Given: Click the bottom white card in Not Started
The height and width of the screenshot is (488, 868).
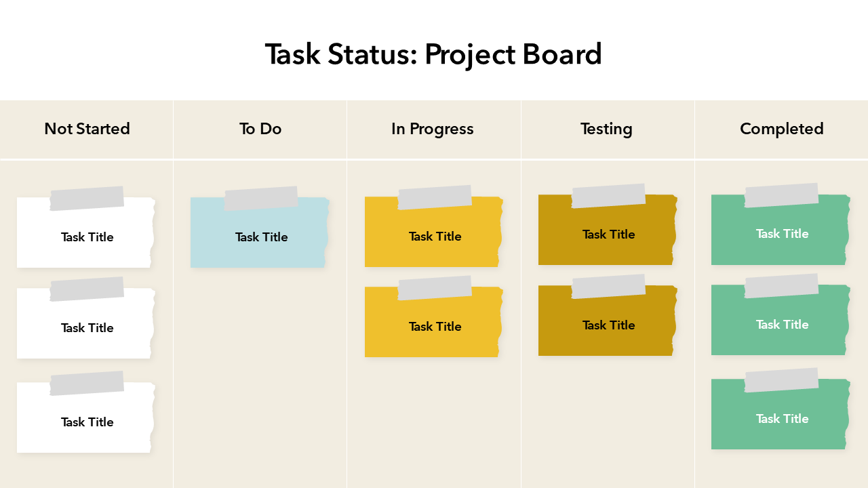Looking at the screenshot, I should (x=87, y=422).
